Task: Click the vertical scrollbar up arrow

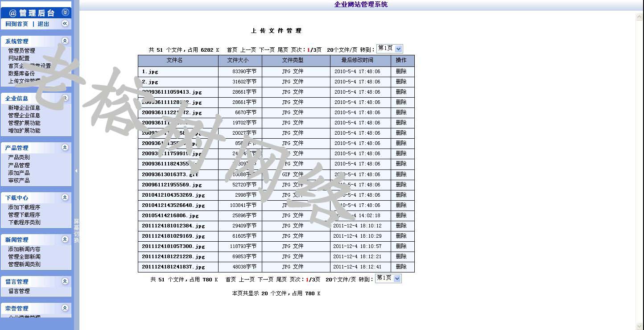Action: [640, 17]
